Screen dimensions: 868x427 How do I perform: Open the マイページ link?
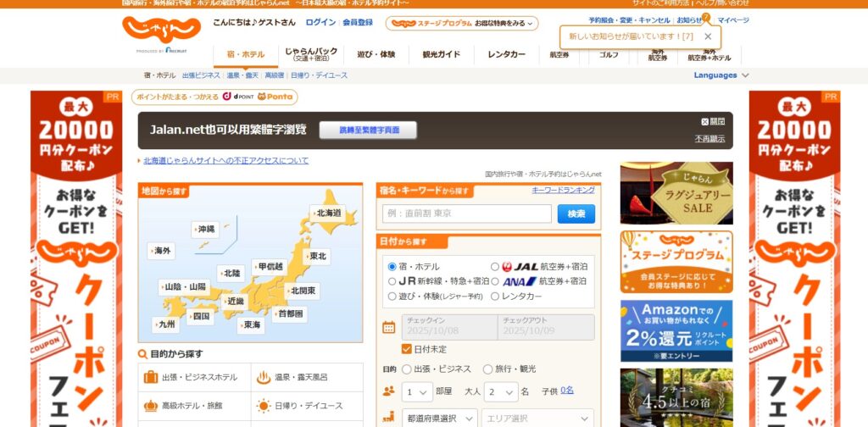tap(733, 20)
